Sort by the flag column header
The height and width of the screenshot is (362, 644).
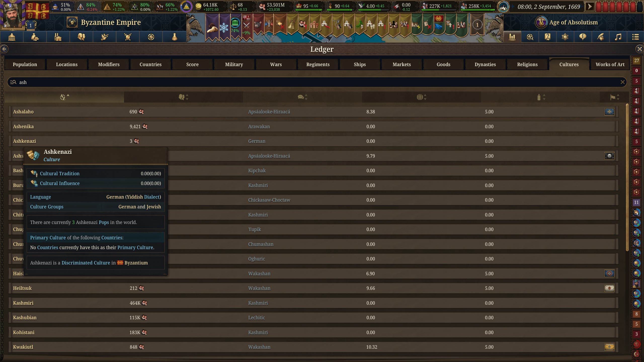pos(615,97)
